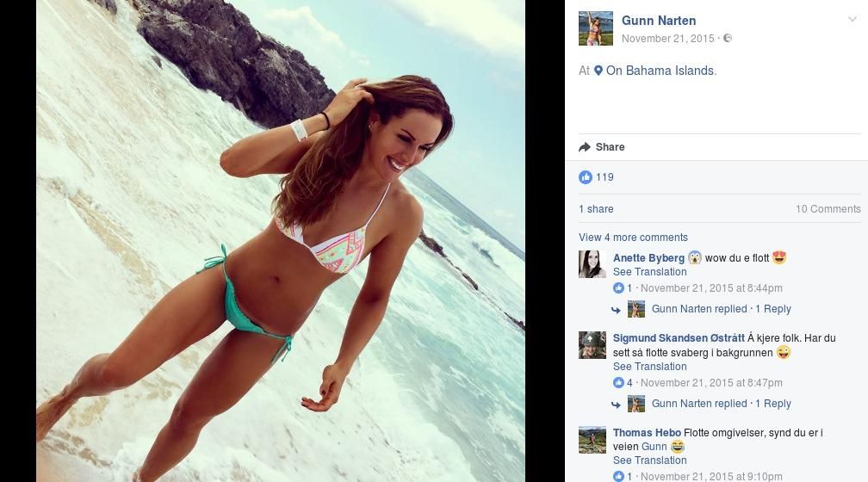Click the public globe privacy icon
This screenshot has width=868, height=482.
(x=728, y=38)
